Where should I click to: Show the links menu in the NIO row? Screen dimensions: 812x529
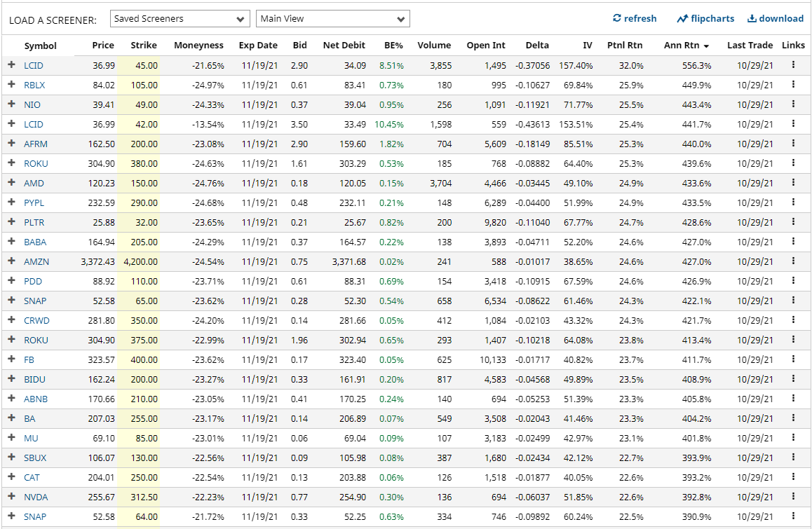coord(793,104)
